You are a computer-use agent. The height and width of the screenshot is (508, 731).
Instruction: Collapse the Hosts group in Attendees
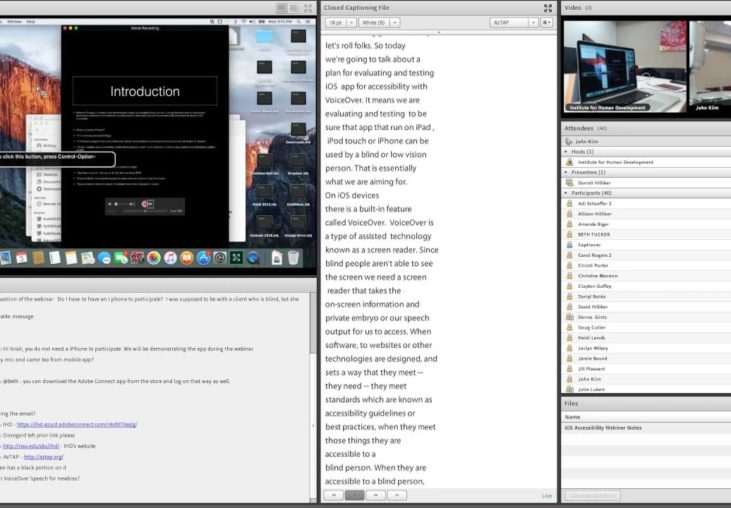pyautogui.click(x=568, y=151)
